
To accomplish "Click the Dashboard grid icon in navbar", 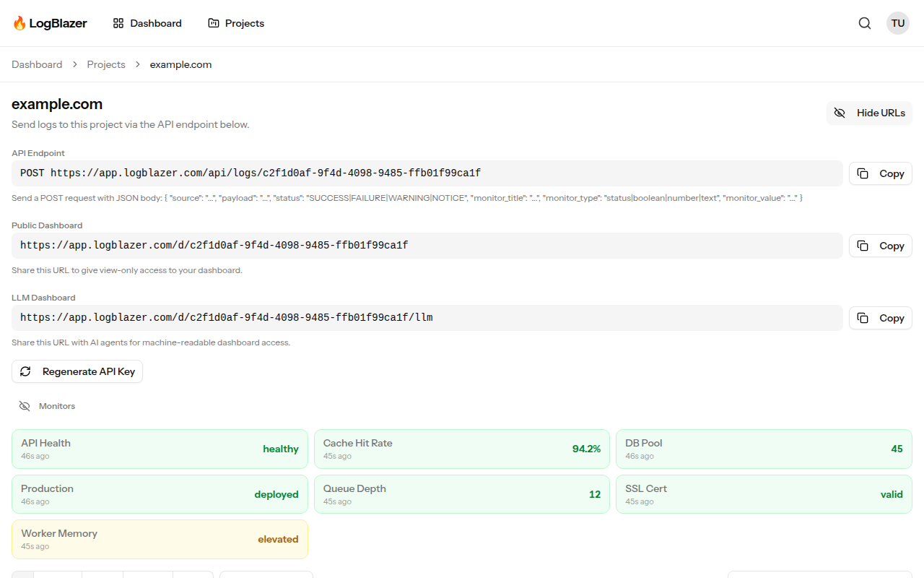I will (x=118, y=23).
